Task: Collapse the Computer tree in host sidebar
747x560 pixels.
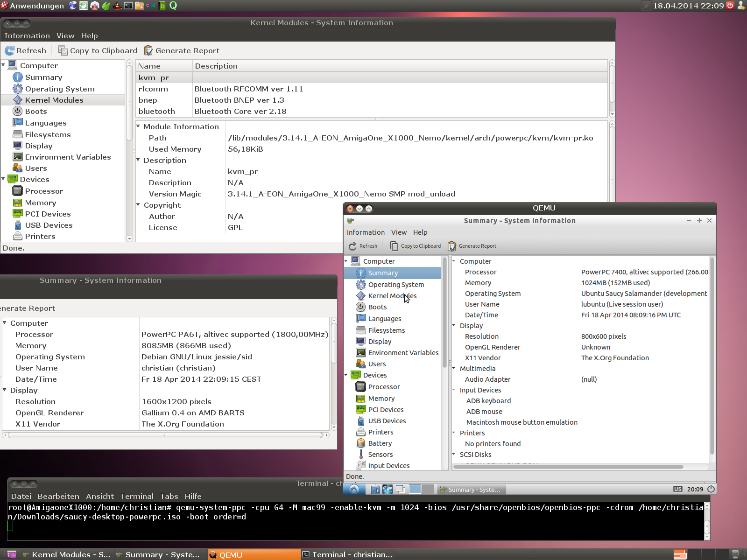Action: [3, 65]
